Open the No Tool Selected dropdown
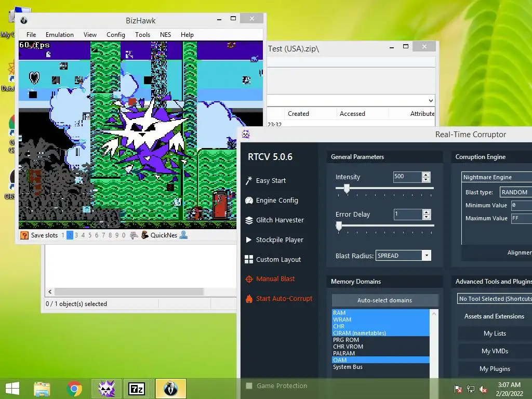The height and width of the screenshot is (399, 532). coord(495,299)
